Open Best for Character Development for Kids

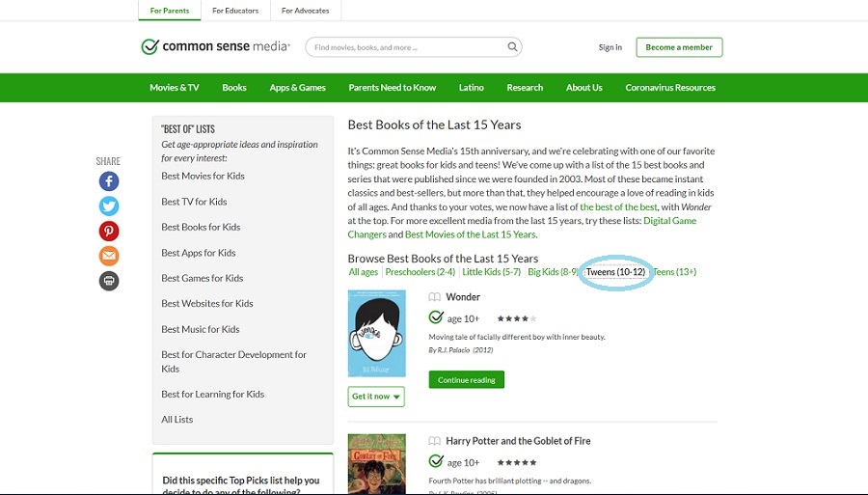233,362
